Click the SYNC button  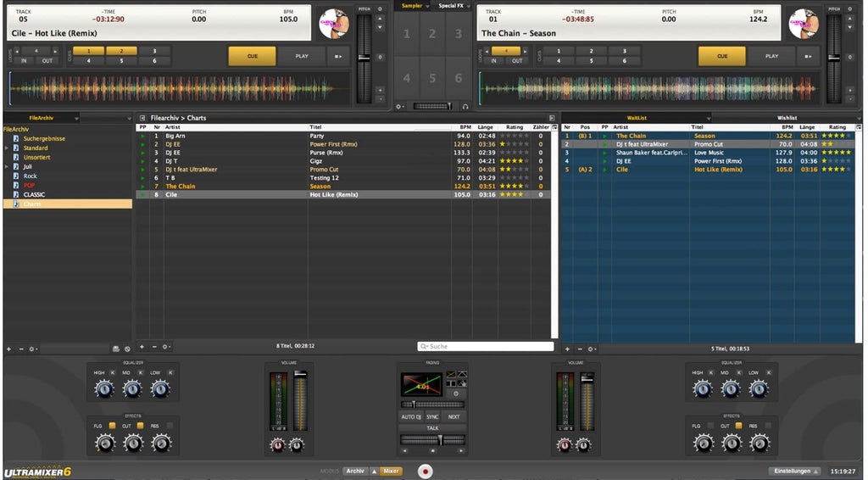[x=432, y=417]
